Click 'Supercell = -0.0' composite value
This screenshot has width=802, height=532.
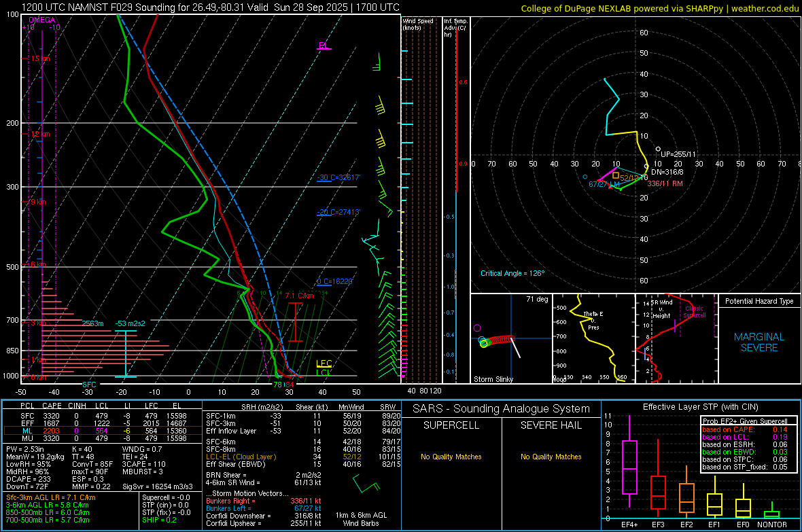click(166, 497)
